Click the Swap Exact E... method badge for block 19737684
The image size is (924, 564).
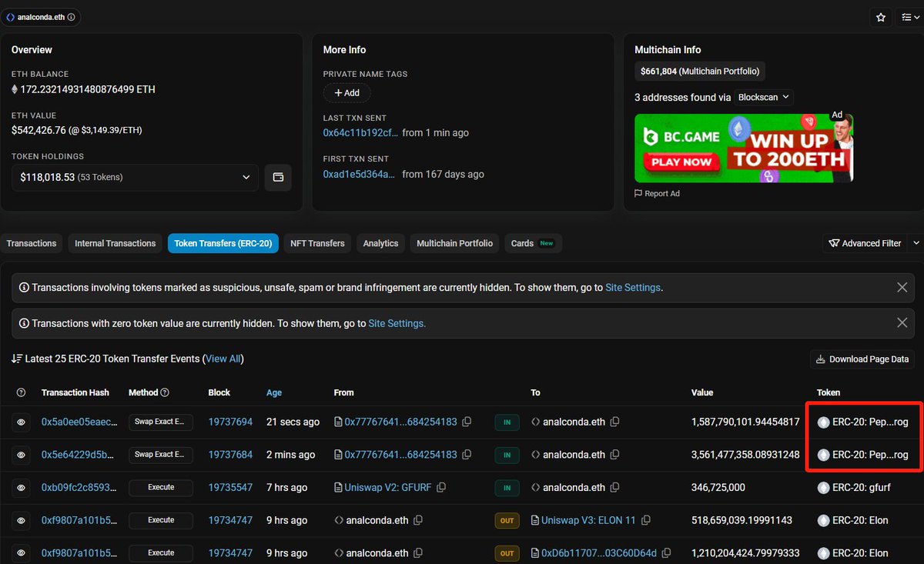point(161,455)
